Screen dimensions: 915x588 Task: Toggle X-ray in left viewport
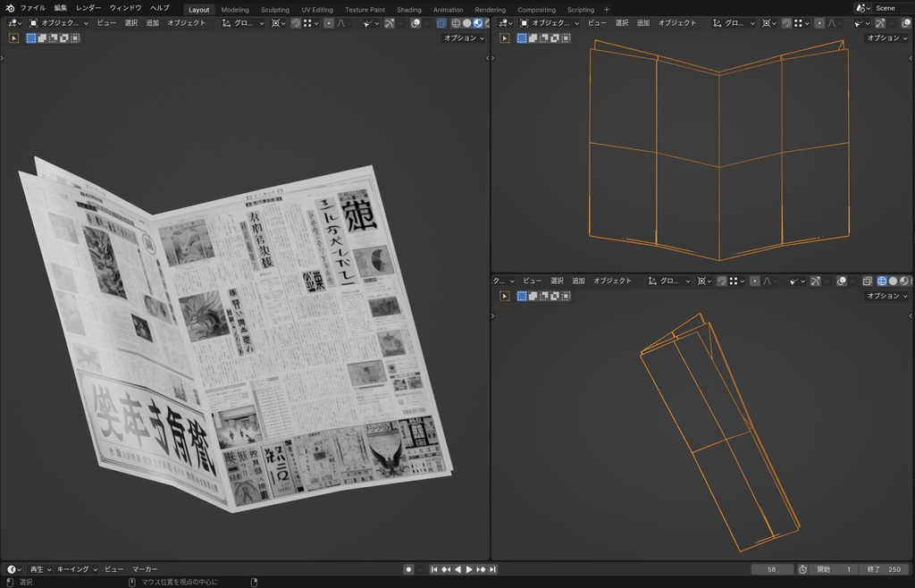click(441, 23)
